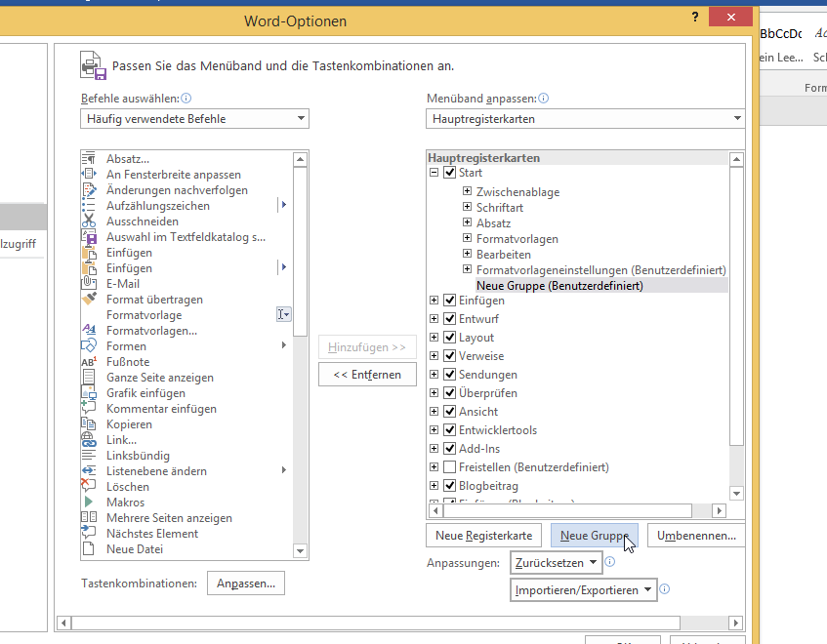Click the ribbon tree horizontal scrollbar
The height and width of the screenshot is (644, 827).
pos(568,510)
